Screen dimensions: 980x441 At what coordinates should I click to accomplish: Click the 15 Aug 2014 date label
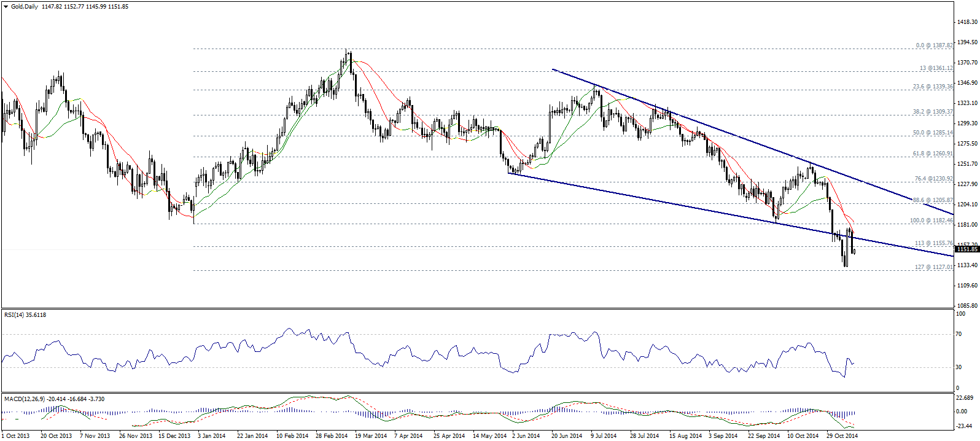click(x=685, y=436)
